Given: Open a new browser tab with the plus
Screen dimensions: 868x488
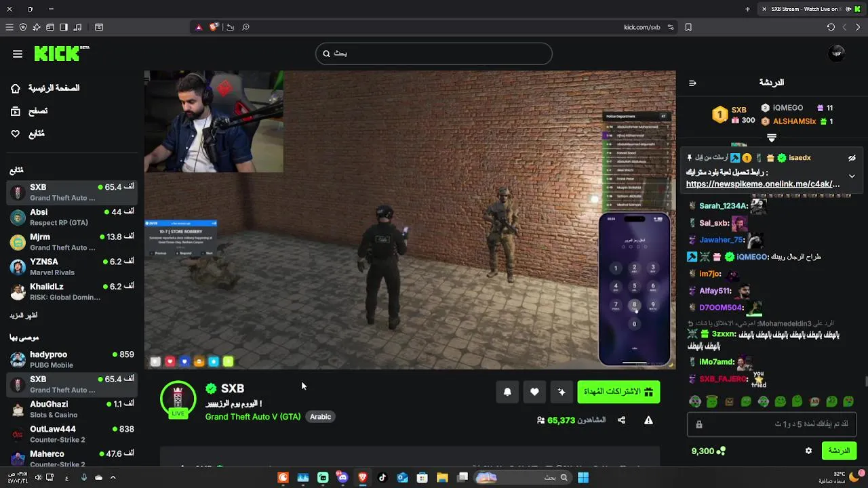Looking at the screenshot, I should coord(748,9).
